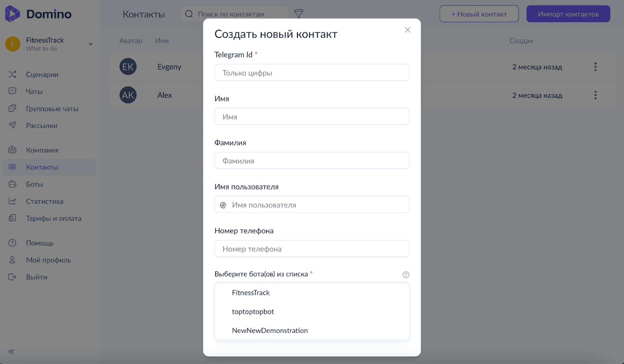Screen dimensions: 624x364
Task: Click the Контакты sidebar icon
Action: pyautogui.click(x=12, y=167)
